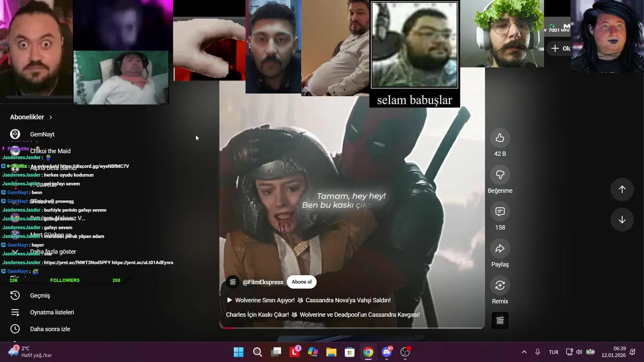The image size is (644, 362).
Task: Open Windows taskbar search
Action: 257,352
